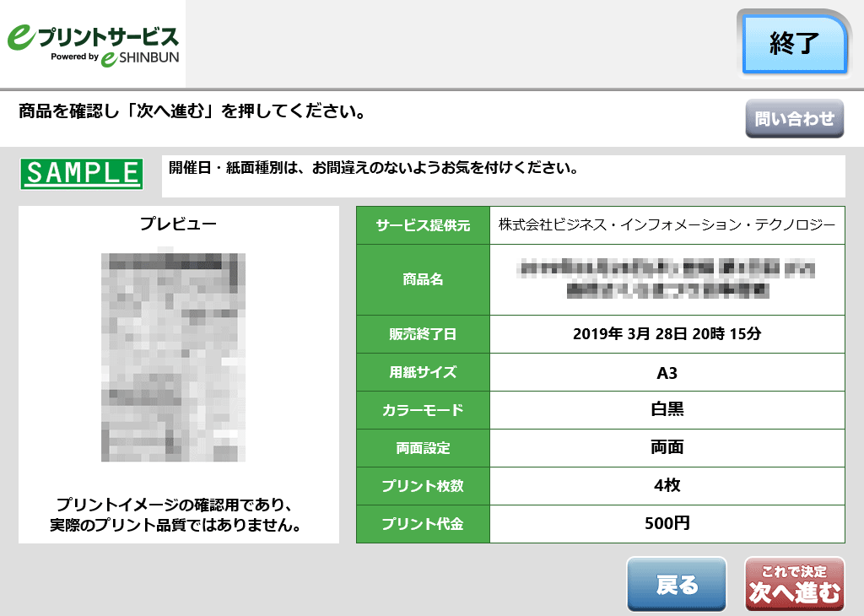Click the A3 paper size value
Image resolution: width=864 pixels, height=616 pixels.
click(667, 372)
